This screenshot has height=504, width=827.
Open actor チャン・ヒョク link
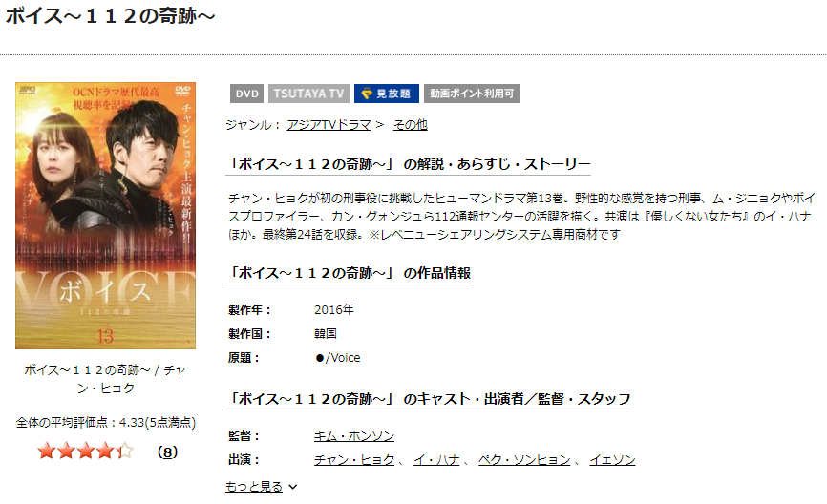point(354,460)
